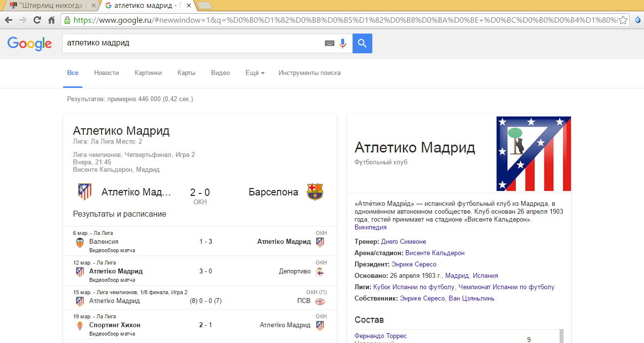This screenshot has width=644, height=343.
Task: Open the Википедия link
Action: pyautogui.click(x=370, y=228)
